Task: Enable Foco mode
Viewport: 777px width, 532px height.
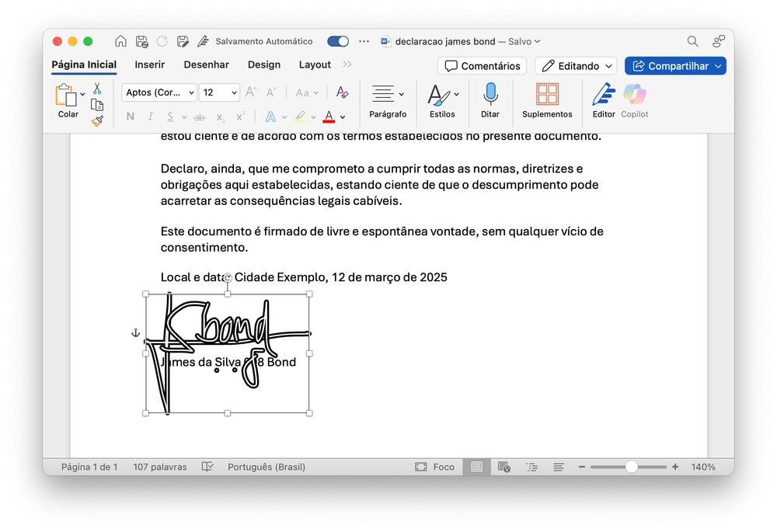Action: [x=435, y=467]
